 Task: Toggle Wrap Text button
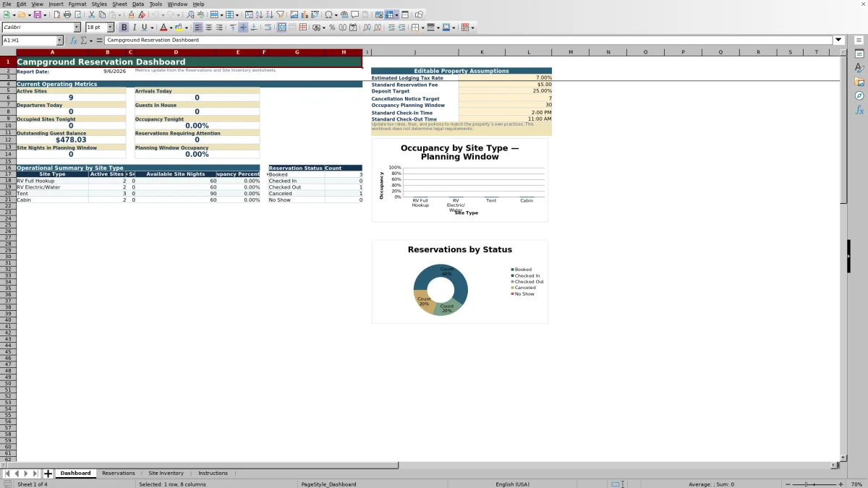tap(268, 27)
